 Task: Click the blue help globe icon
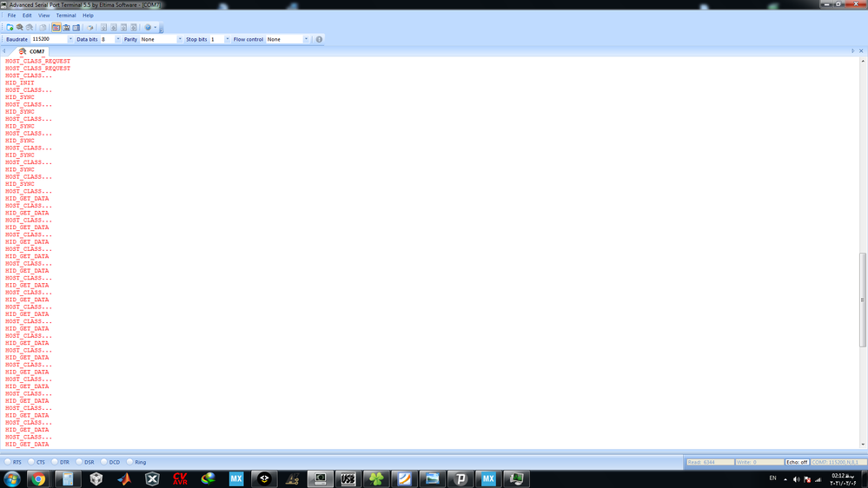pos(148,27)
